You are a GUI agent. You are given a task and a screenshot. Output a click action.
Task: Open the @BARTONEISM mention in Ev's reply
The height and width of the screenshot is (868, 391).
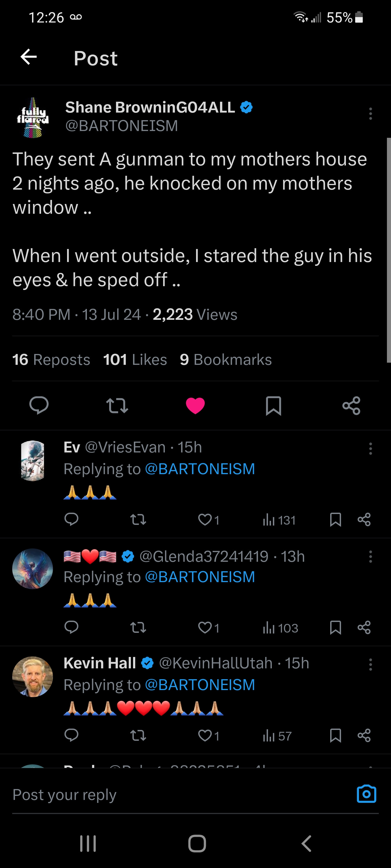pos(200,469)
